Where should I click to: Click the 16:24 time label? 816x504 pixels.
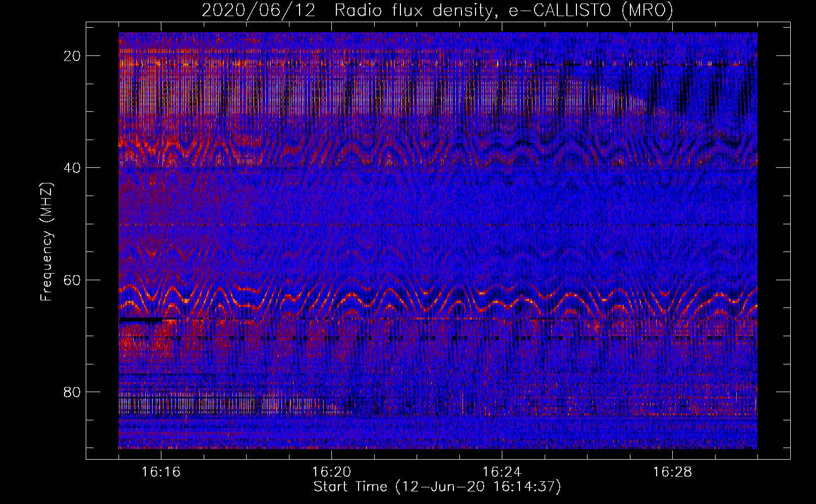pyautogui.click(x=502, y=472)
